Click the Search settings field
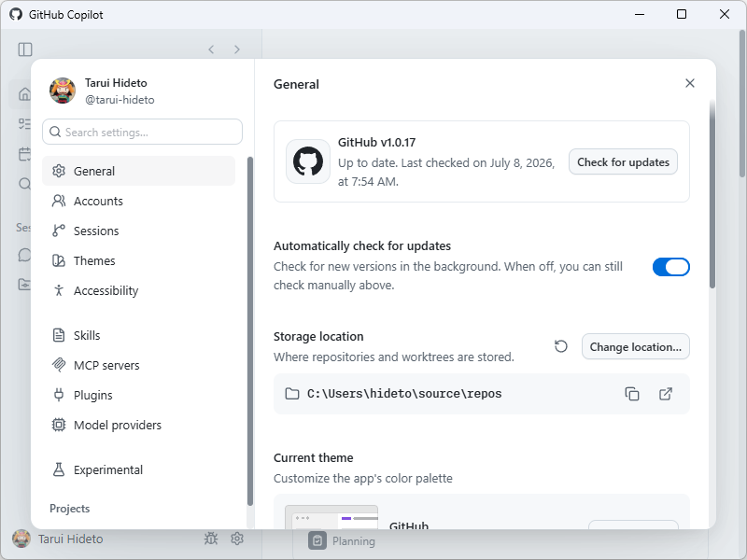The image size is (747, 560). pos(143,132)
